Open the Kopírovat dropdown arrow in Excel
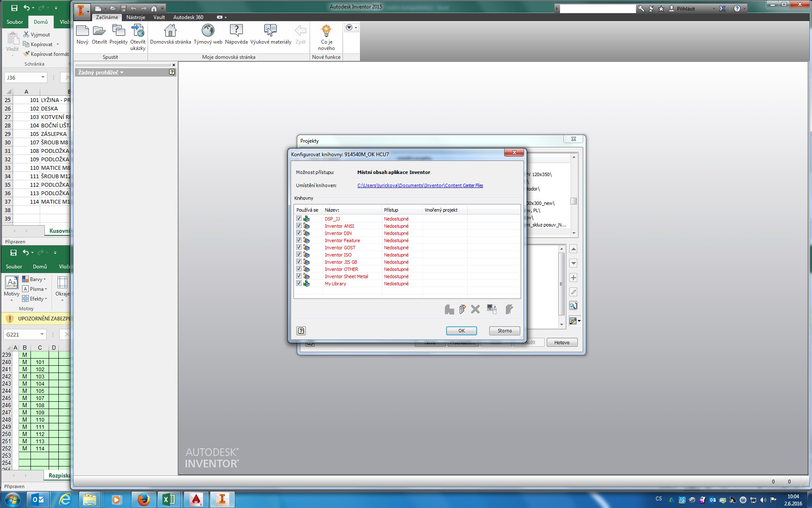Image resolution: width=812 pixels, height=508 pixels. coord(58,44)
